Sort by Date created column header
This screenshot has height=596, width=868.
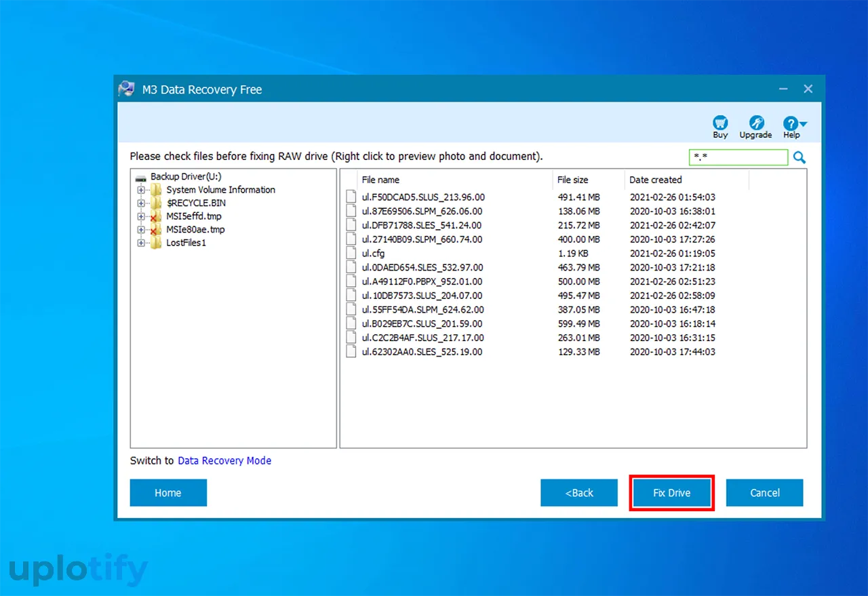coord(686,180)
